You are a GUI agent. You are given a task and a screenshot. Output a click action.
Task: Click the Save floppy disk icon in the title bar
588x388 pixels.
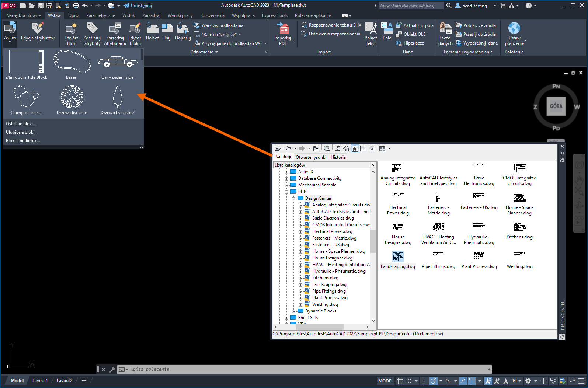41,6
